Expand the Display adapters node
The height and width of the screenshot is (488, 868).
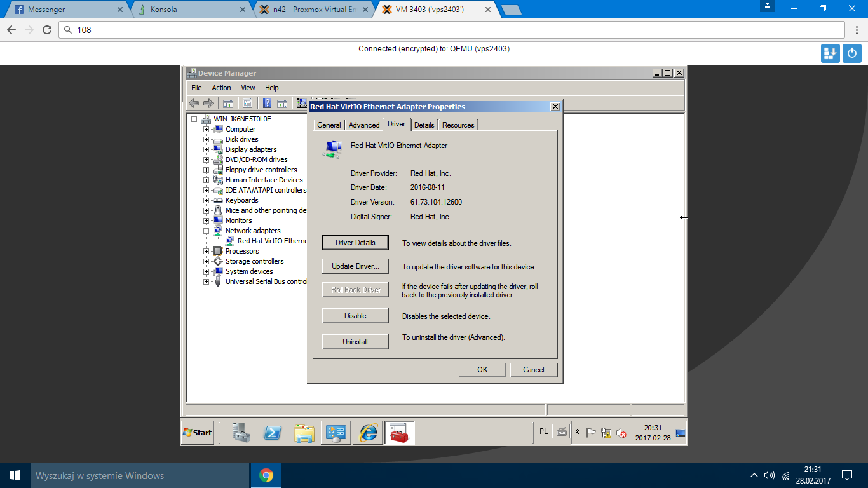point(206,149)
